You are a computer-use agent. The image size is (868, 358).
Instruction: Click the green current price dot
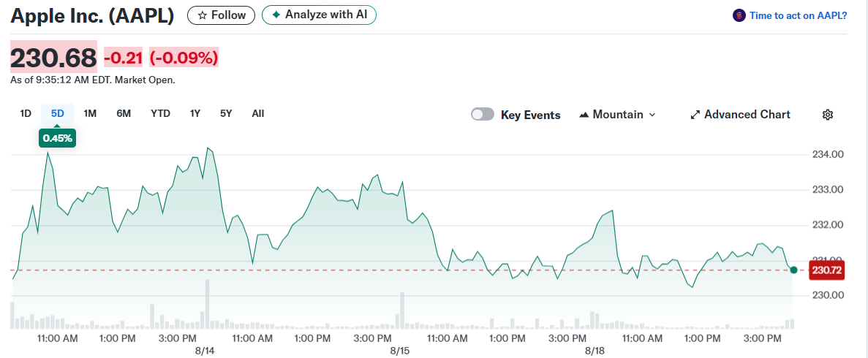click(794, 270)
